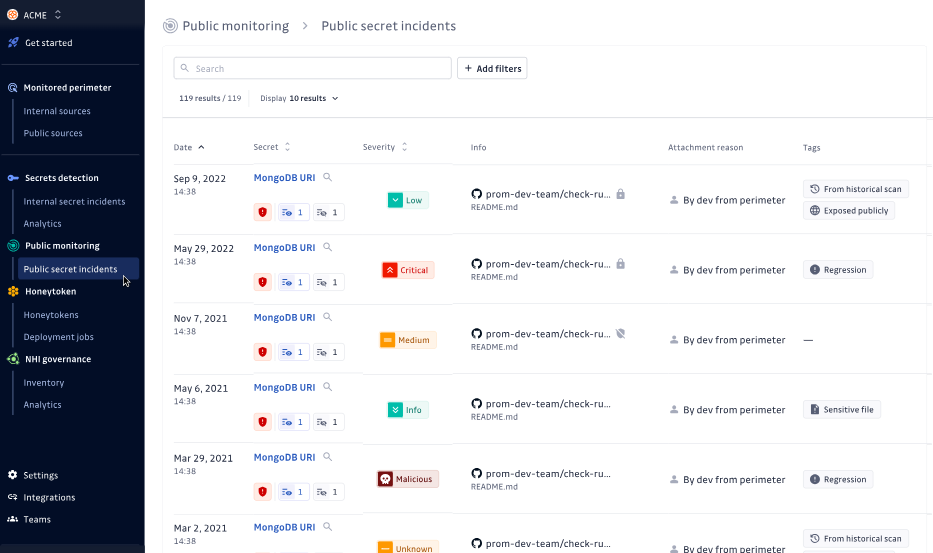Open Mar 2, 2021 MongoDB URI incident
Viewport: 933px width, 553px height.
click(x=284, y=527)
